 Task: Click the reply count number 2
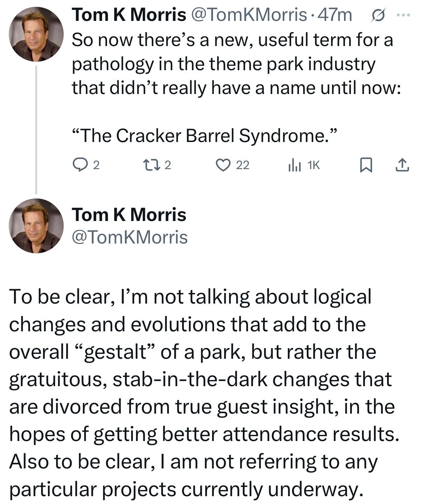click(96, 165)
